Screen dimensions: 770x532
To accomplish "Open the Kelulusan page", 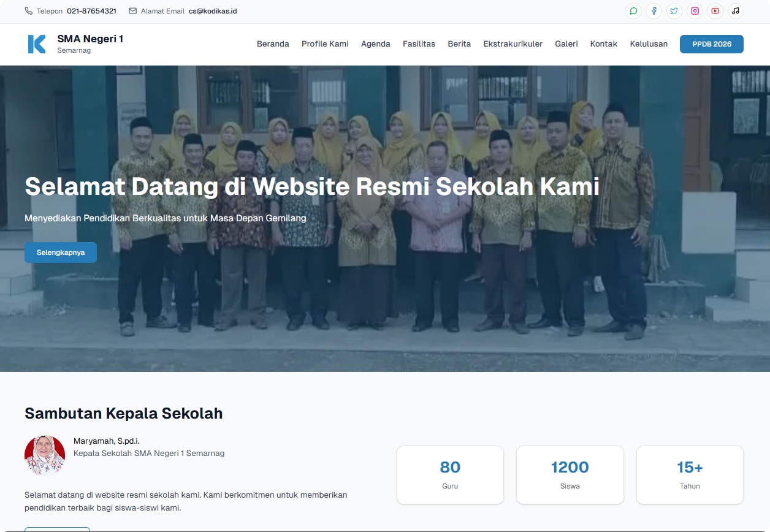I will point(649,44).
